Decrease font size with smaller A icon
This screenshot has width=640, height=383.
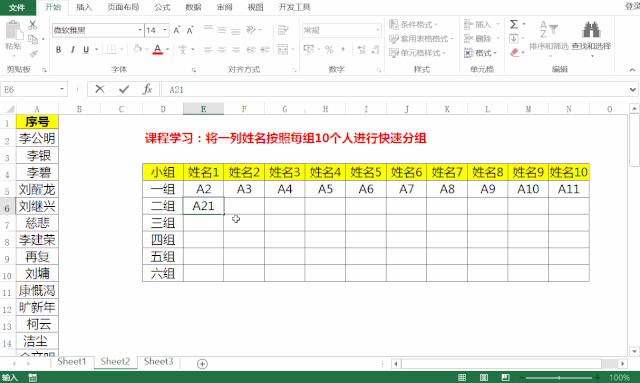point(190,30)
